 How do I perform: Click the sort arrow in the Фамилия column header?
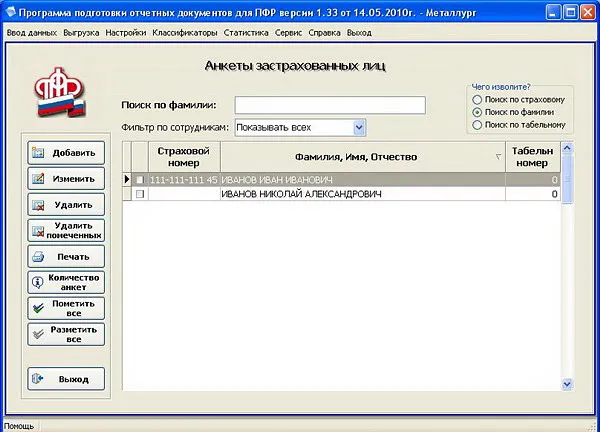point(498,157)
